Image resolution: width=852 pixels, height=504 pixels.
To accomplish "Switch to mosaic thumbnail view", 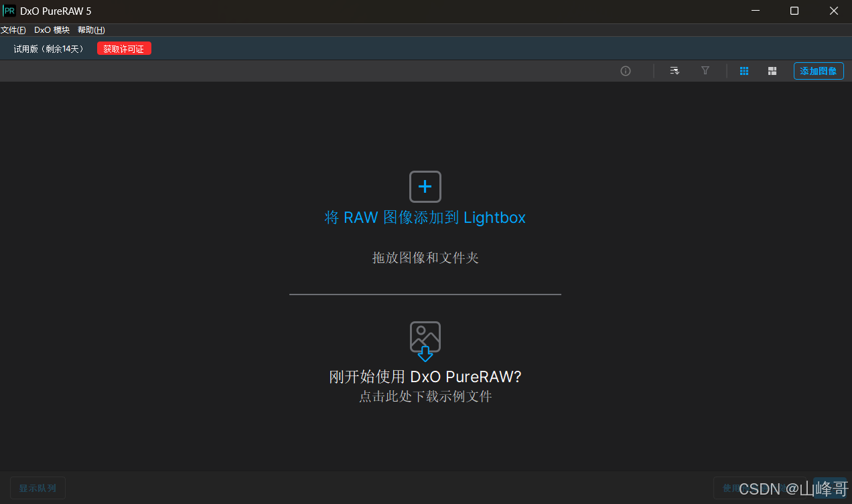I will pos(772,71).
